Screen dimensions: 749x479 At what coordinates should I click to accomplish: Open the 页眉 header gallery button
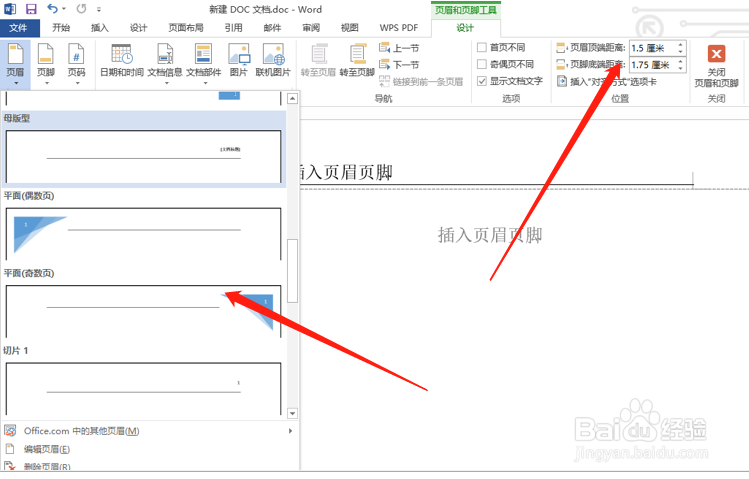click(x=15, y=64)
